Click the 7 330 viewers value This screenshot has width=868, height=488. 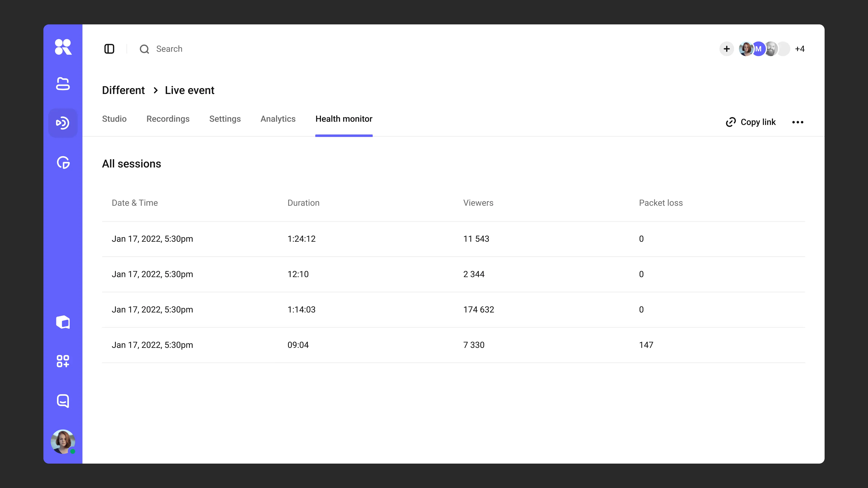tap(474, 345)
